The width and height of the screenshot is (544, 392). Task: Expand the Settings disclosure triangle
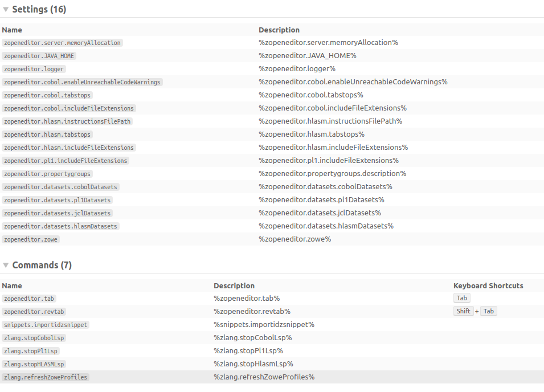[6, 9]
